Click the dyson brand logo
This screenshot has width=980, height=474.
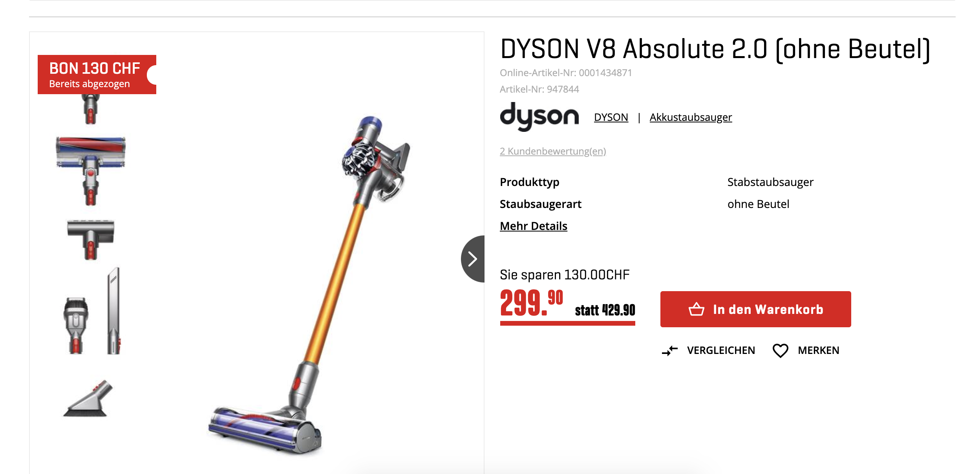(x=539, y=117)
